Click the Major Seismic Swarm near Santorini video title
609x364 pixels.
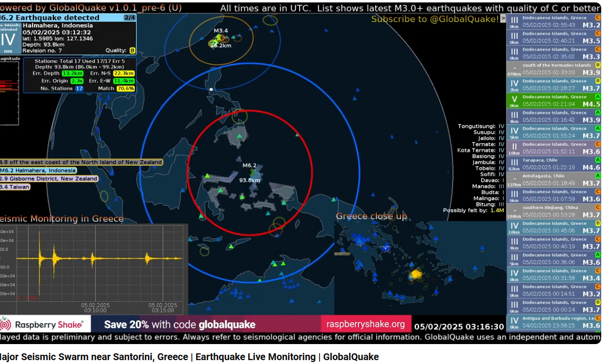point(189,357)
